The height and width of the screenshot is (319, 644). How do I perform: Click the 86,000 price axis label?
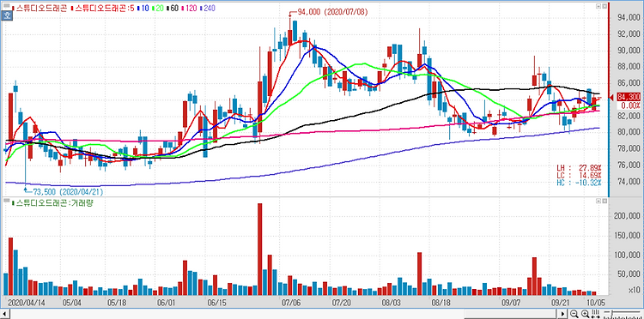[629, 83]
